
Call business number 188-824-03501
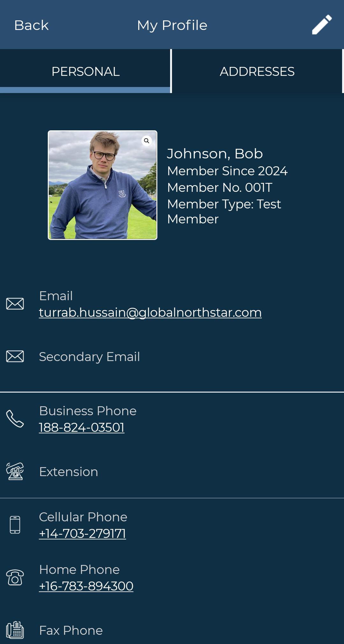pos(82,427)
